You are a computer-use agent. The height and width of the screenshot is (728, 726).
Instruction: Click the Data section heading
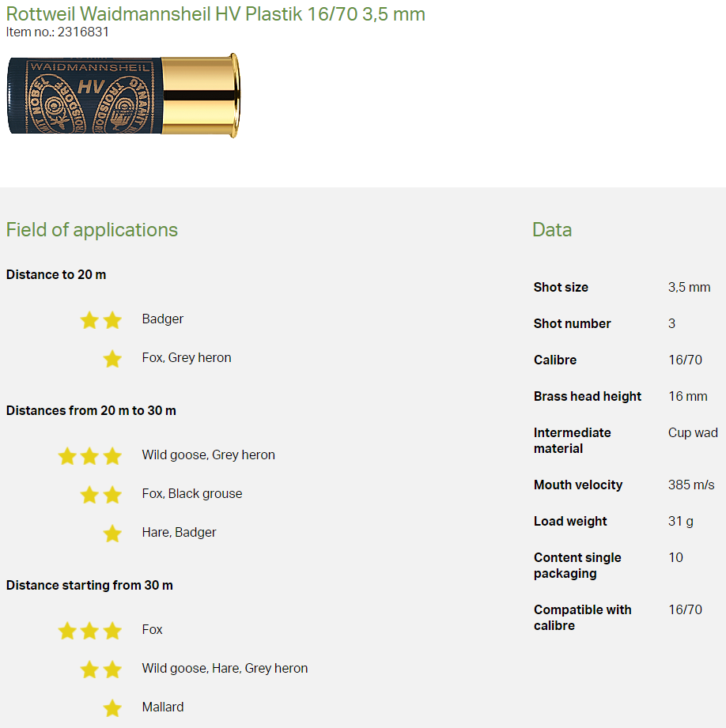(552, 230)
